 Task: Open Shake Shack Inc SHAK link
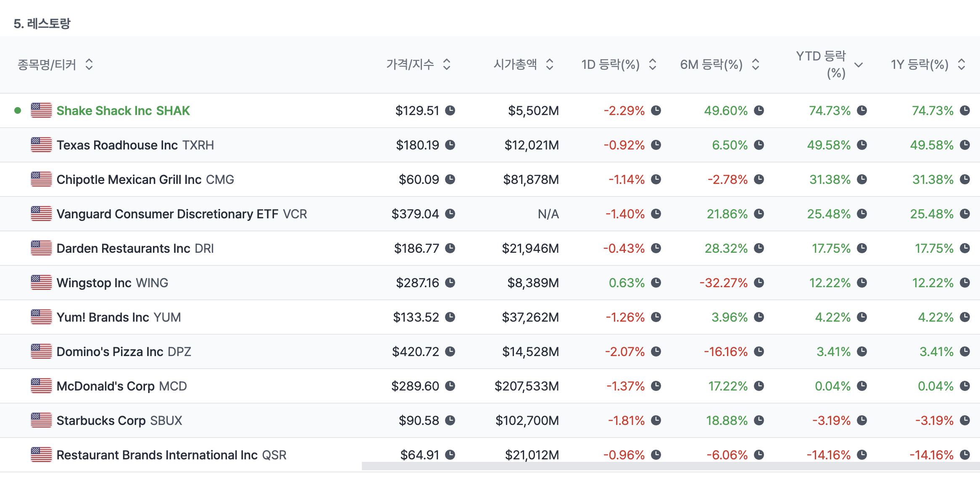tap(123, 110)
